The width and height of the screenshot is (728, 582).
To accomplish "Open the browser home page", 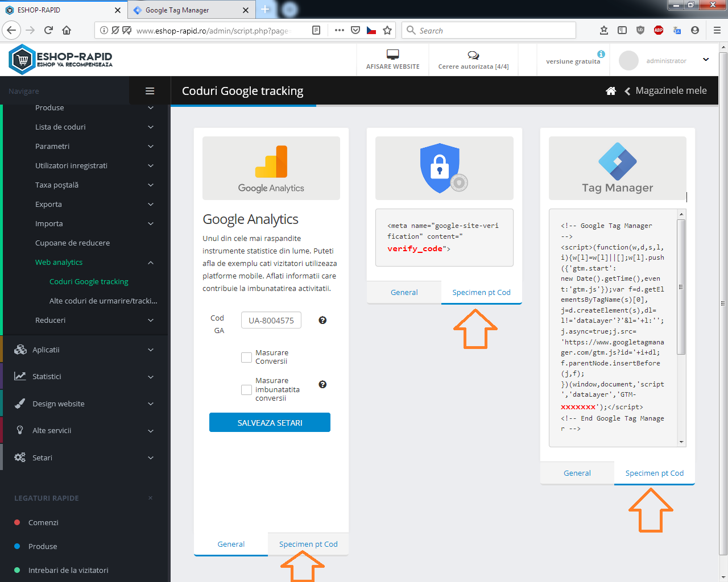I will (x=67, y=30).
